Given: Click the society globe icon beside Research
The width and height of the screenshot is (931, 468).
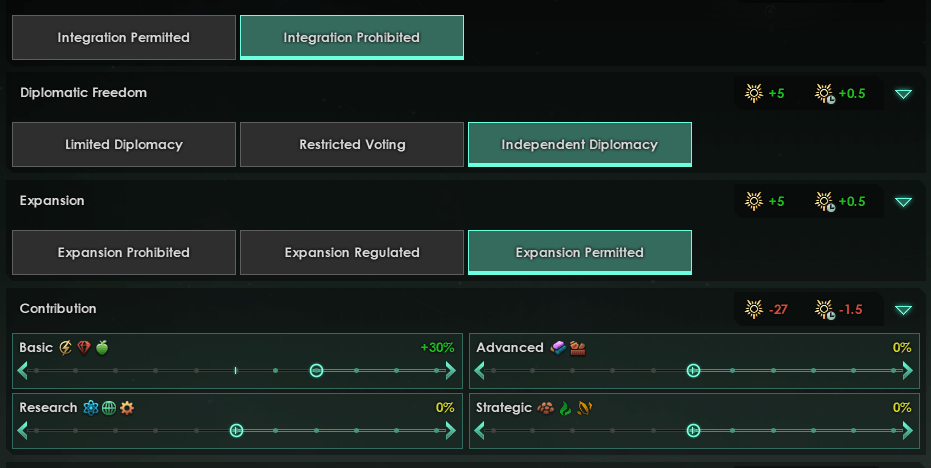Looking at the screenshot, I should (x=109, y=407).
